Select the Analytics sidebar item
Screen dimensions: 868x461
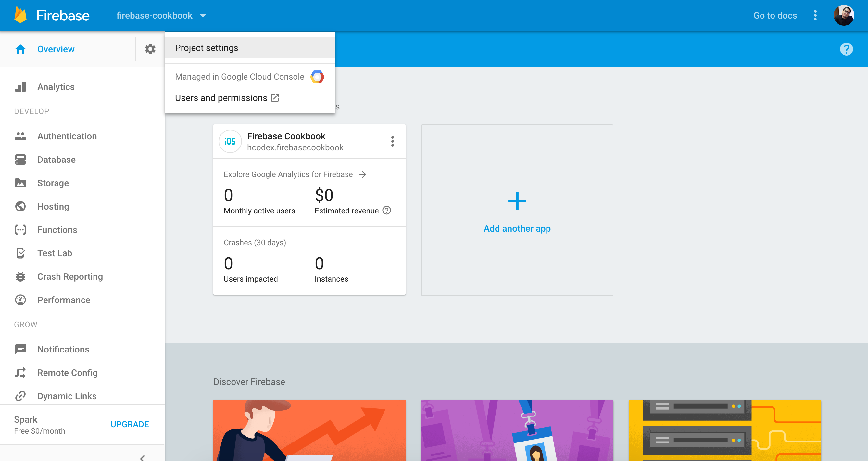[x=56, y=87]
